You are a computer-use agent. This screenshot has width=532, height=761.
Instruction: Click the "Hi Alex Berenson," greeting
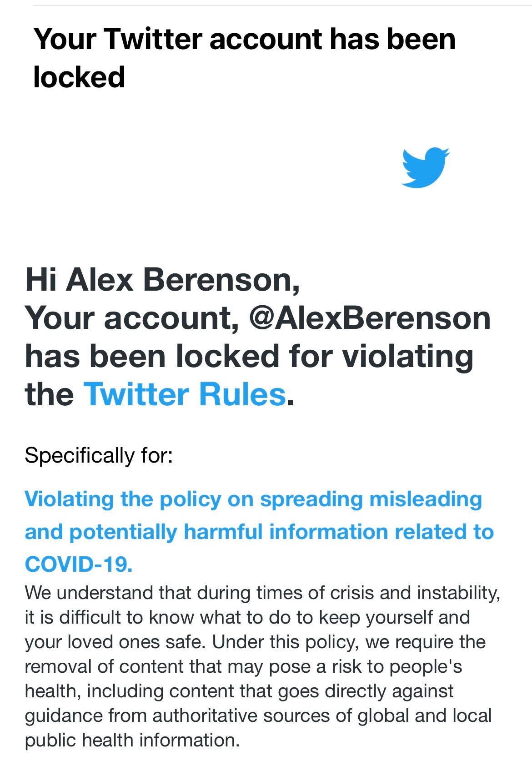pos(162,279)
